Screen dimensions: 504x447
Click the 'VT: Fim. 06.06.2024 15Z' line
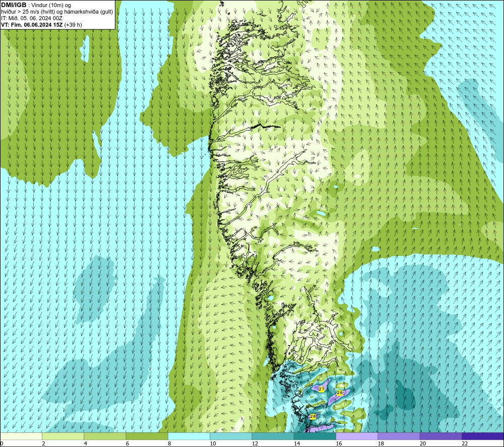pyautogui.click(x=32, y=25)
